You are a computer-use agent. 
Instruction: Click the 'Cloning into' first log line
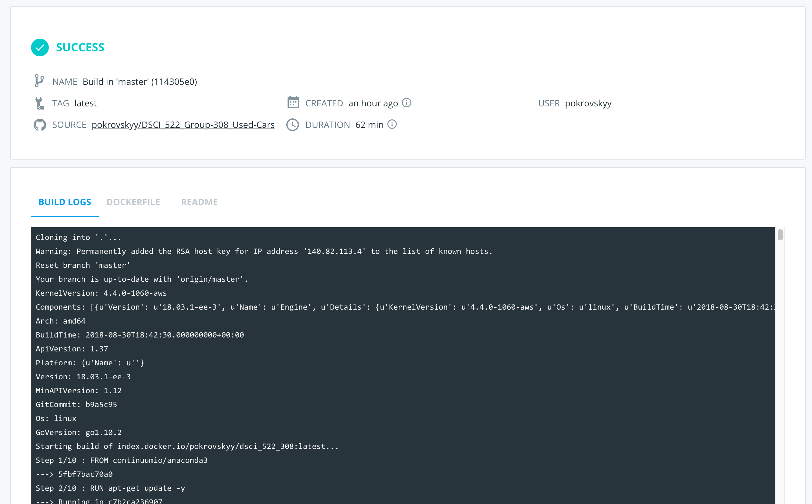point(78,237)
